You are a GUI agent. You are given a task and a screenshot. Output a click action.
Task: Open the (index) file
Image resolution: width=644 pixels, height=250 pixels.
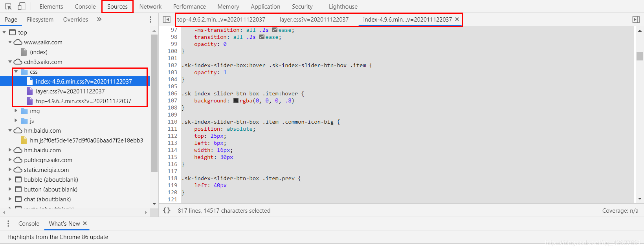[39, 52]
